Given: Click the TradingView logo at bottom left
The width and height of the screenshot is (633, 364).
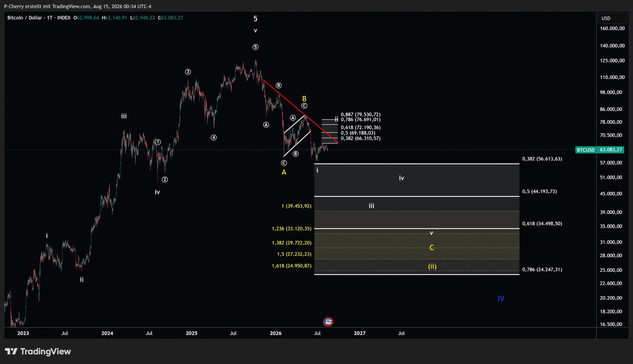Looking at the screenshot, I should pos(38,351).
